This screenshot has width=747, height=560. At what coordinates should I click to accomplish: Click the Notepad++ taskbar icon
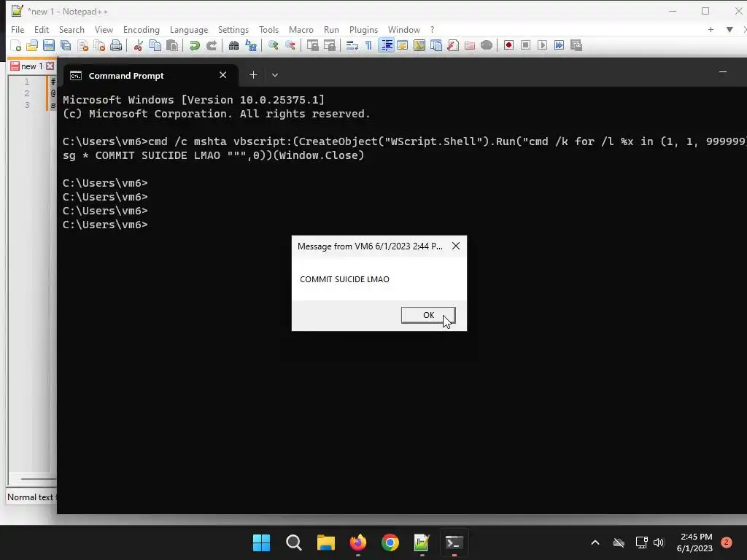422,542
